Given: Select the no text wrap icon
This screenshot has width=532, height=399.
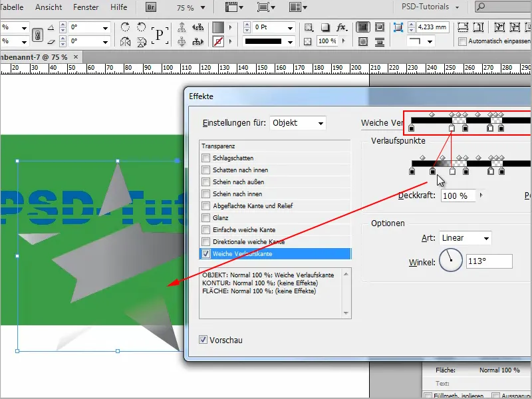Looking at the screenshot, I should point(363,27).
